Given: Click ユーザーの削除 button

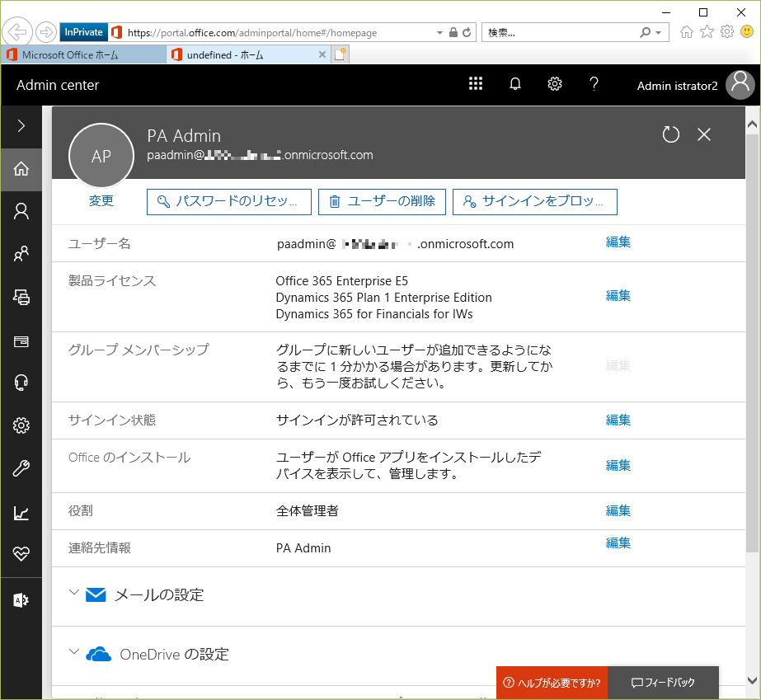Looking at the screenshot, I should tap(382, 202).
